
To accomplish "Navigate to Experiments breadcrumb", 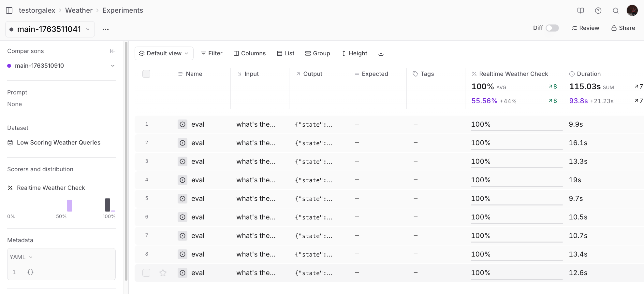I will click(x=123, y=10).
